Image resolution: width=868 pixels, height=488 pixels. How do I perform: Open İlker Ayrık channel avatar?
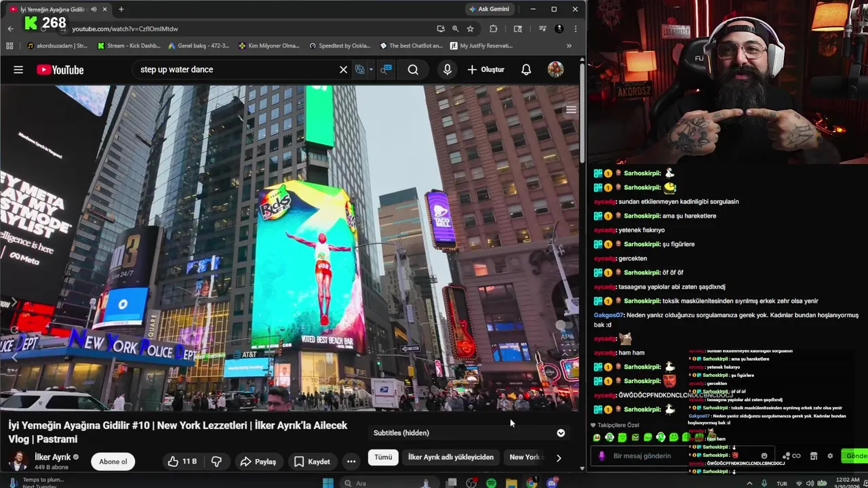click(18, 461)
